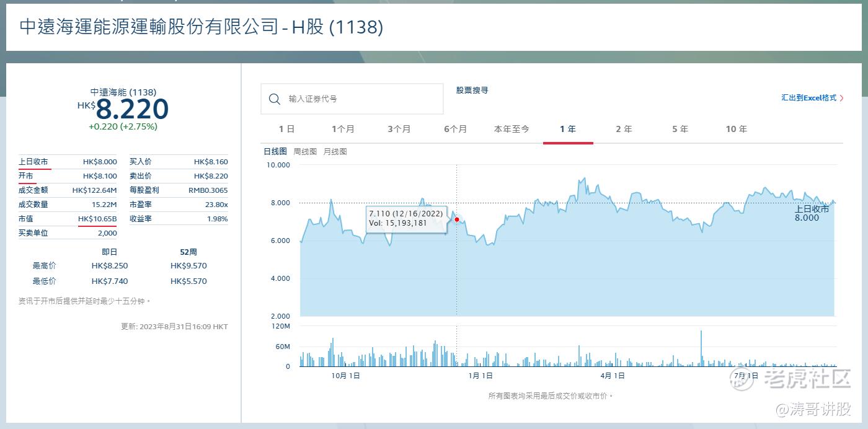The height and width of the screenshot is (429, 868).
Task: Click the 成交数量 value 15.22M
Action: [104, 205]
